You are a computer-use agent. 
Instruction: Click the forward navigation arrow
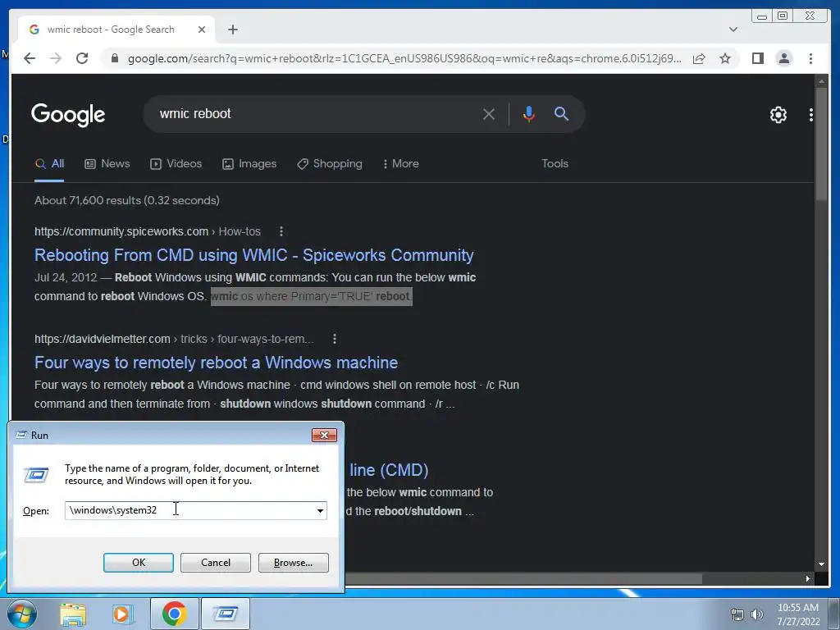56,58
